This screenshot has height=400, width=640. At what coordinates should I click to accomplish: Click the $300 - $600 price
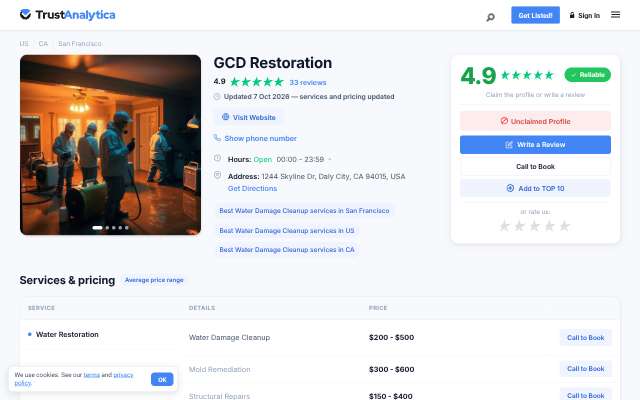click(391, 369)
